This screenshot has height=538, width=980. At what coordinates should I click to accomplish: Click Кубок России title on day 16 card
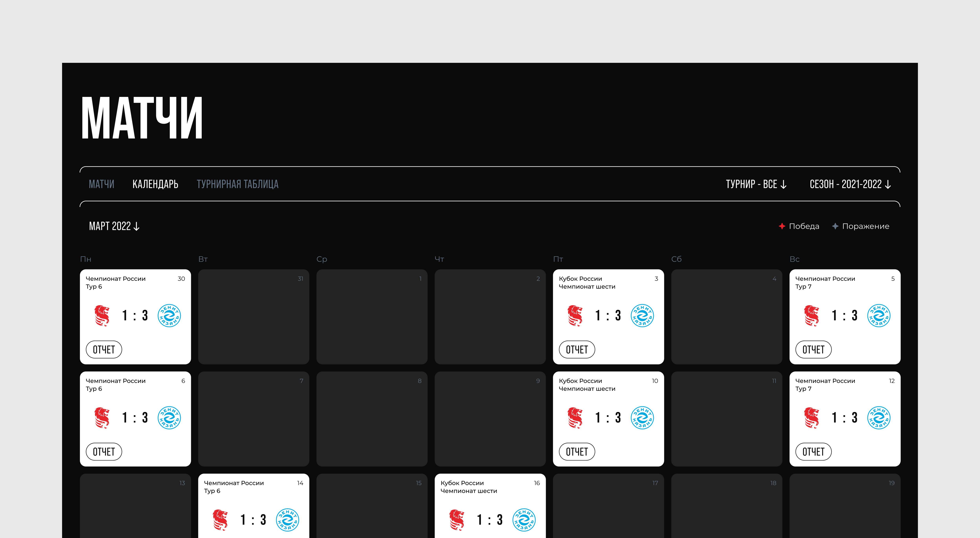pos(462,483)
